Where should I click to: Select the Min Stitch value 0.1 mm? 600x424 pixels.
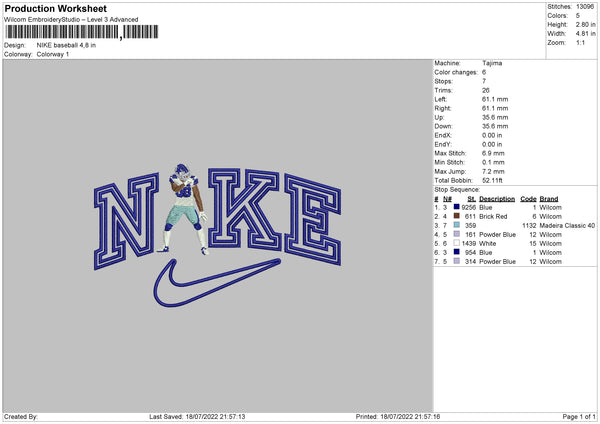(493, 162)
